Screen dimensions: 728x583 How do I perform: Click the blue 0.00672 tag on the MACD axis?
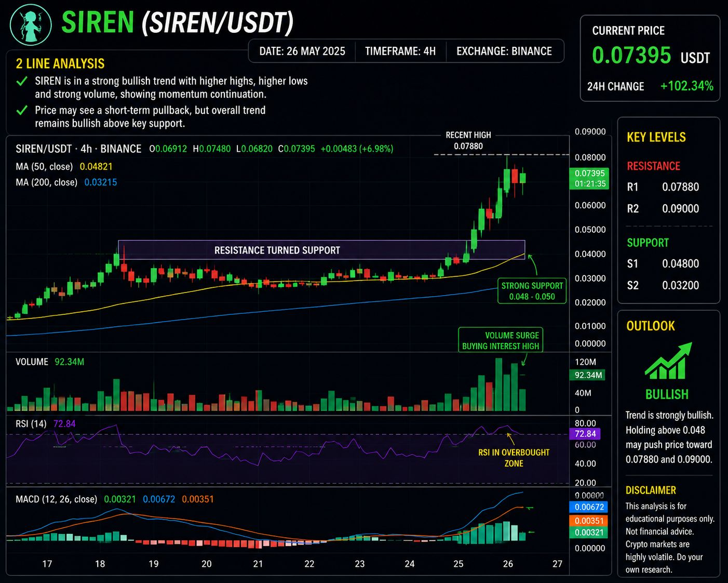pyautogui.click(x=589, y=507)
